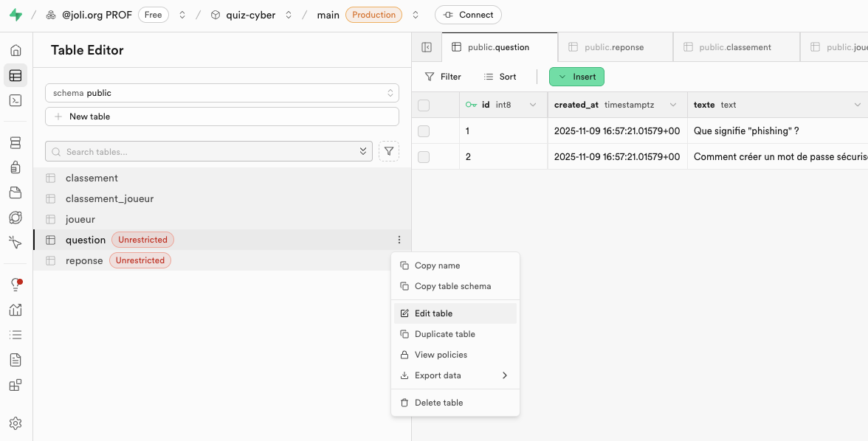Viewport: 868px width, 441px height.
Task: Select the checkbox for row 1
Action: [424, 131]
